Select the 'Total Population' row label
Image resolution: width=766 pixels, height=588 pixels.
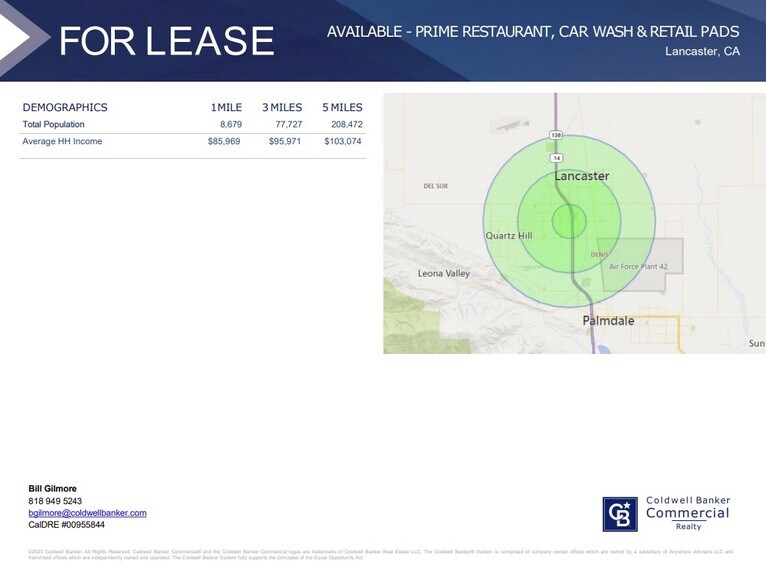pos(53,125)
